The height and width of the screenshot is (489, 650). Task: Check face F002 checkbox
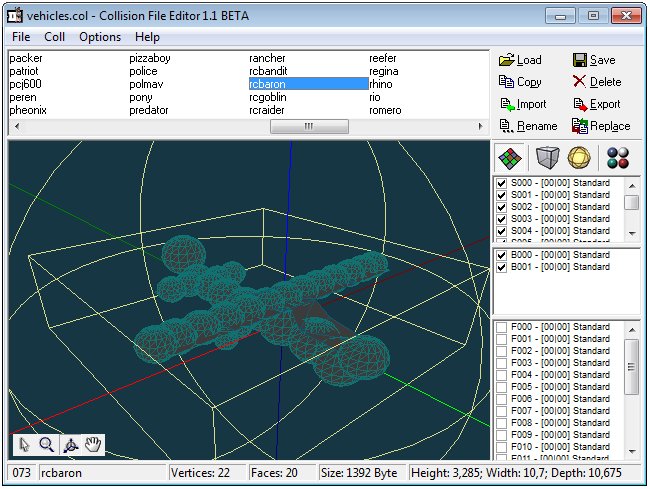pos(502,351)
